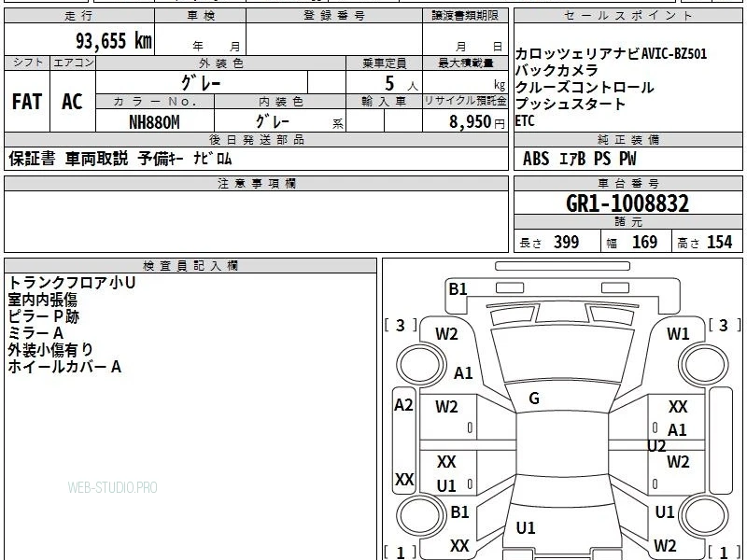Click inspector note 外装小傷有り
Viewport: 747px width, 560px height.
50,349
